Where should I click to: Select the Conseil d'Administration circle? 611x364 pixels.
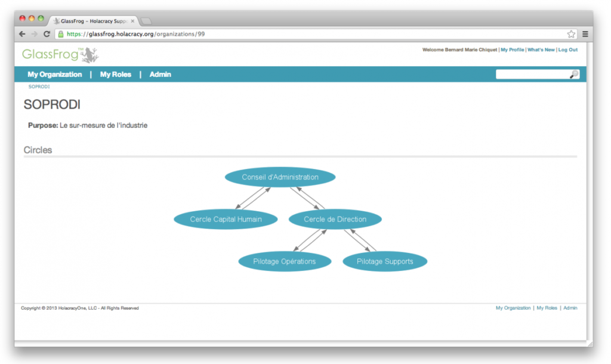point(280,177)
